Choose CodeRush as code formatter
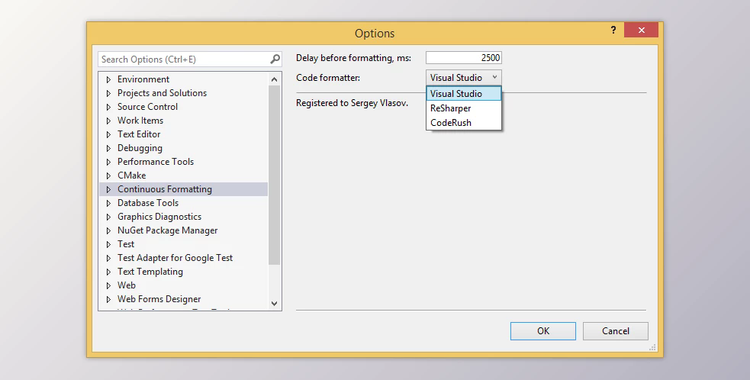 [x=463, y=123]
